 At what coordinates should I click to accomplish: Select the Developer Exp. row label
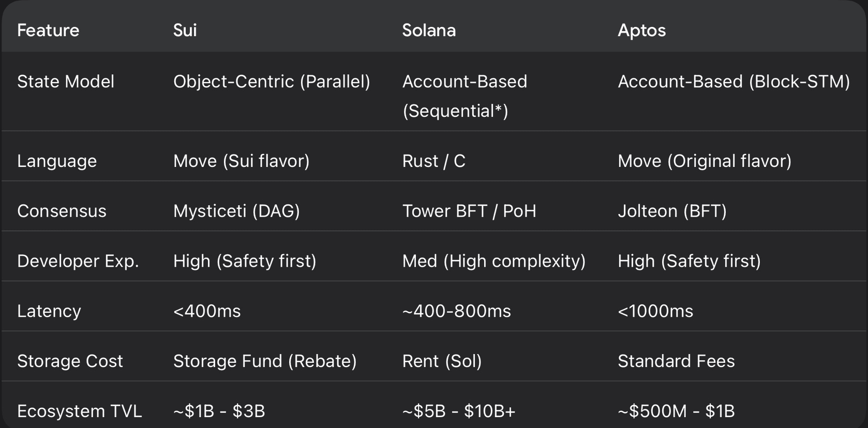tap(78, 261)
